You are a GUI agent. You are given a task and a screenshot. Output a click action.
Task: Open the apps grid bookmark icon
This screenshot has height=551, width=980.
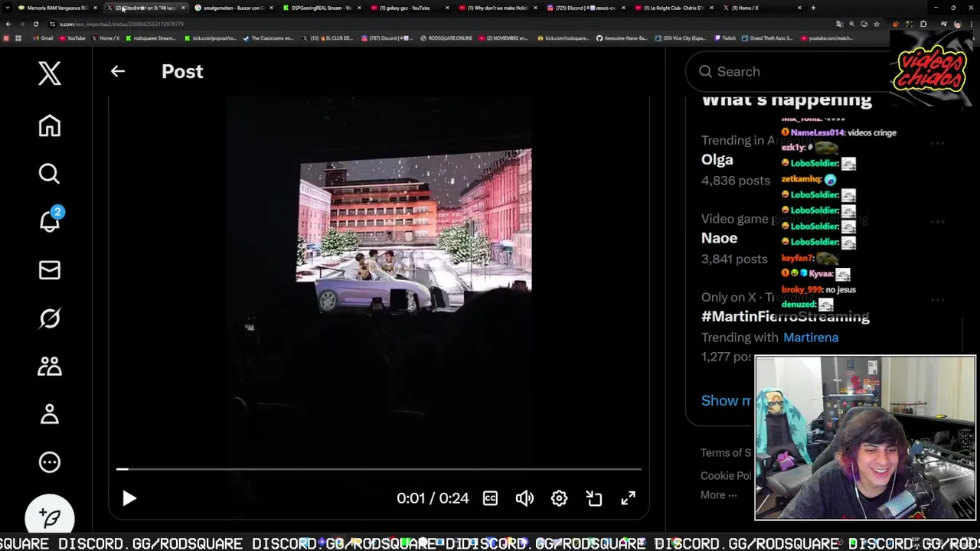click(18, 38)
